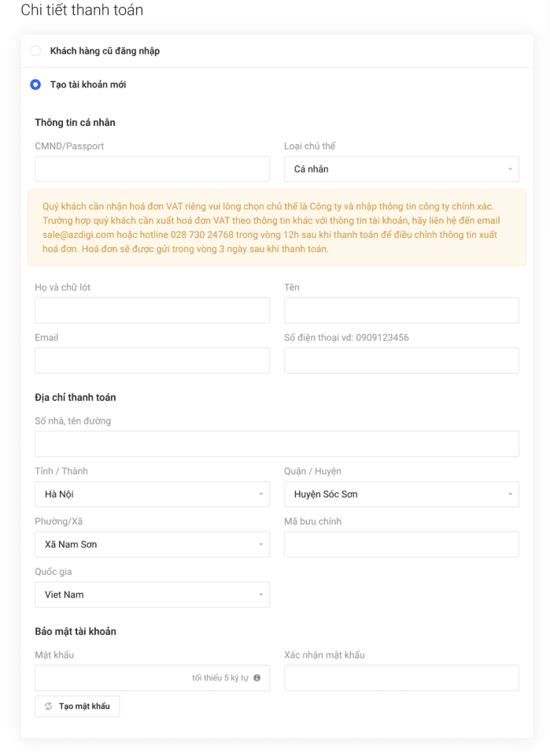Select the Tạo tài khoản mới radio
The width and height of the screenshot is (550, 756).
coord(35,84)
